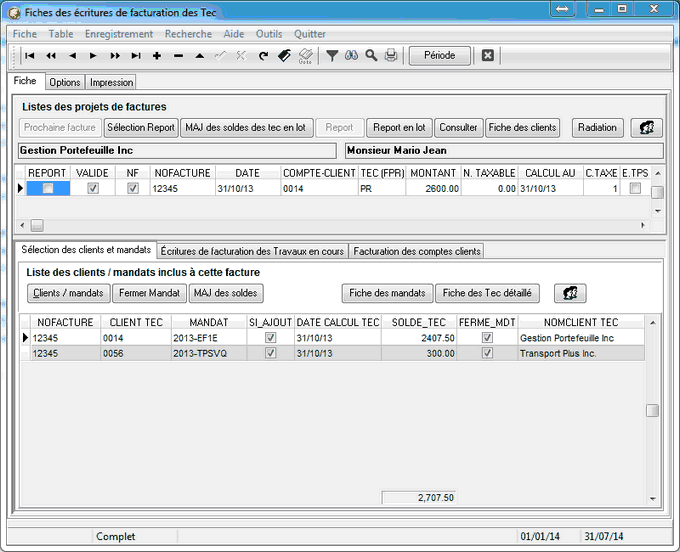Toggle SI_AJOUT checkbox for mandat 2013-TPSVQ
The width and height of the screenshot is (680, 552).
(x=271, y=353)
